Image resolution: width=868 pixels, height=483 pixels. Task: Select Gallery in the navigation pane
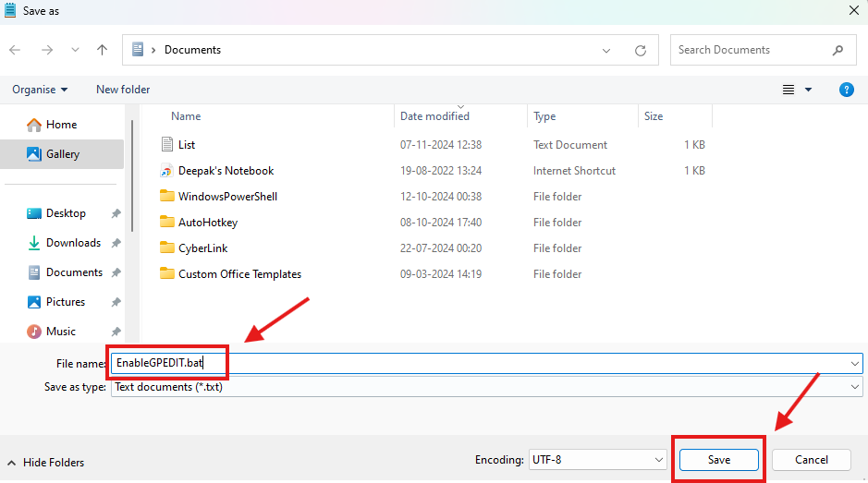(x=62, y=154)
